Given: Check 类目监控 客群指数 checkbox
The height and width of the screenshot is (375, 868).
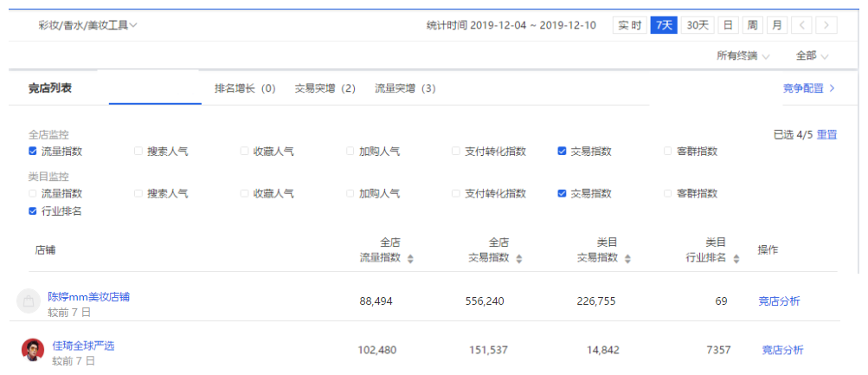Looking at the screenshot, I should [x=667, y=193].
